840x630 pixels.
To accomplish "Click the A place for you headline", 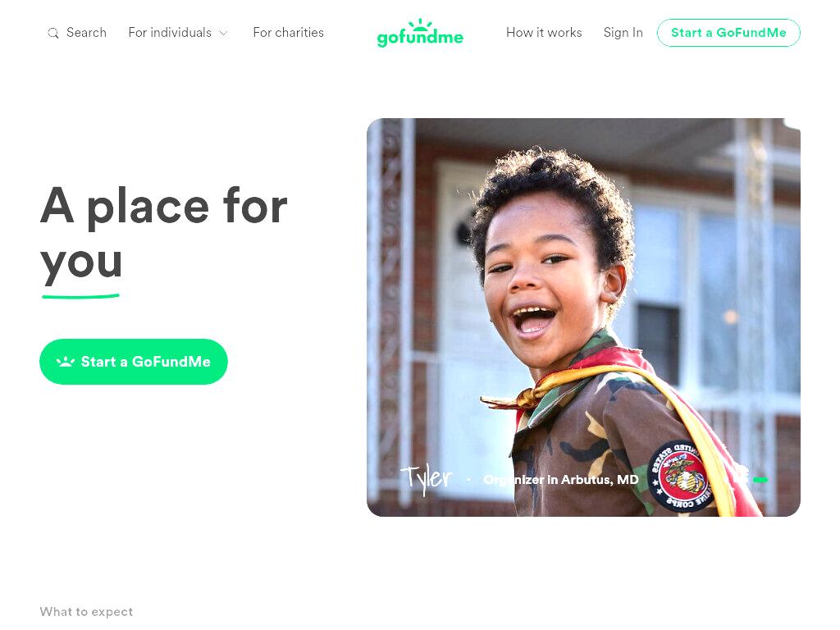I will coord(164,234).
